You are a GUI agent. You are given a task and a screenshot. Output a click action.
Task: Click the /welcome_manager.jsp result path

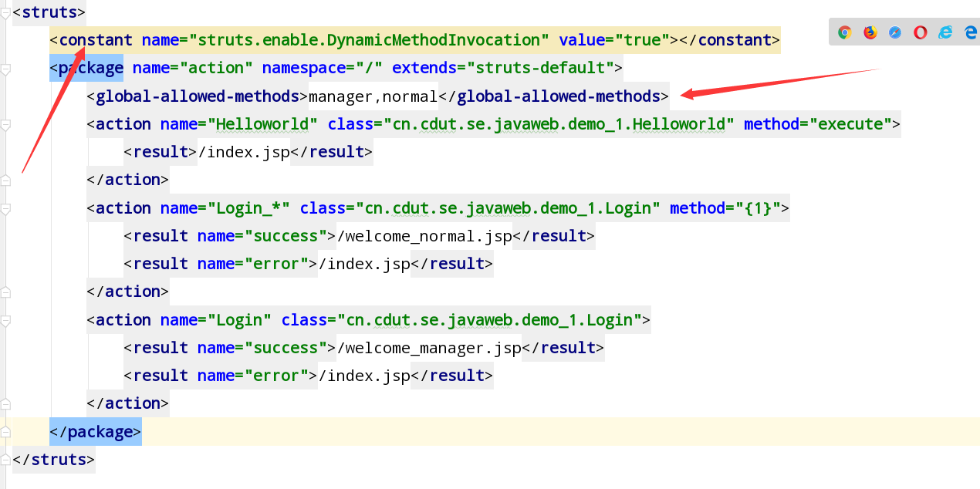click(430, 348)
